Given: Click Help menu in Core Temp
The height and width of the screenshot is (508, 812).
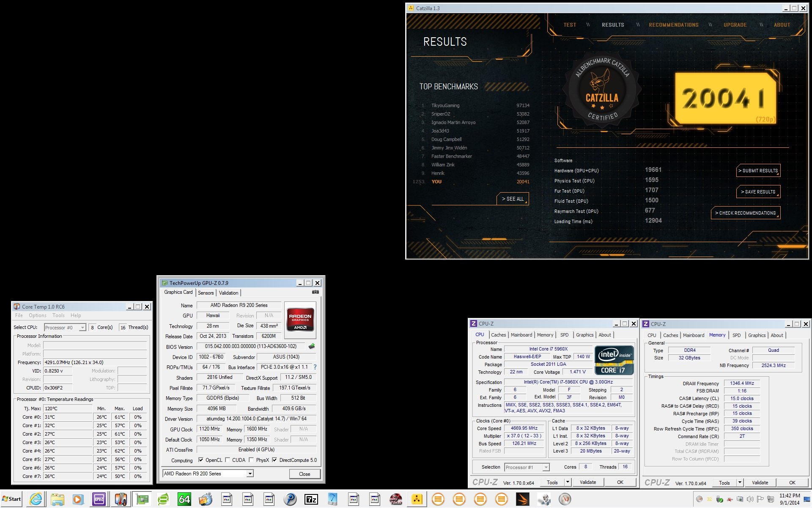Looking at the screenshot, I should [x=76, y=315].
